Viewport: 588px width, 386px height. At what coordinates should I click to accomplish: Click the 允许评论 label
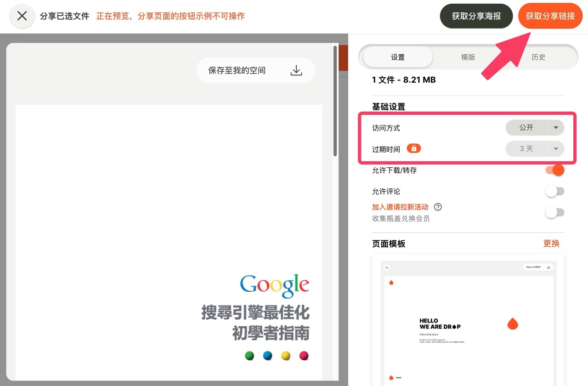386,191
